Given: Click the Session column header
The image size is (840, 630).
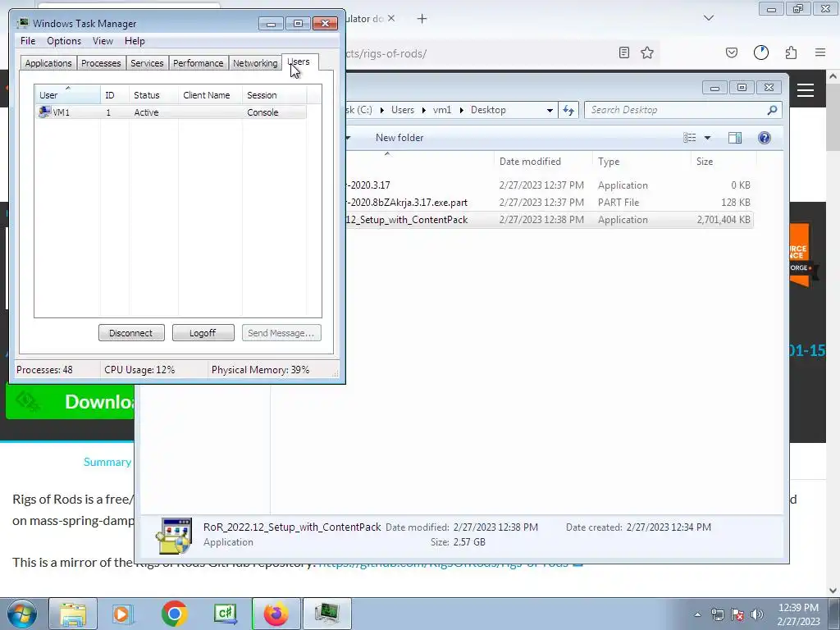Looking at the screenshot, I should click(x=274, y=95).
